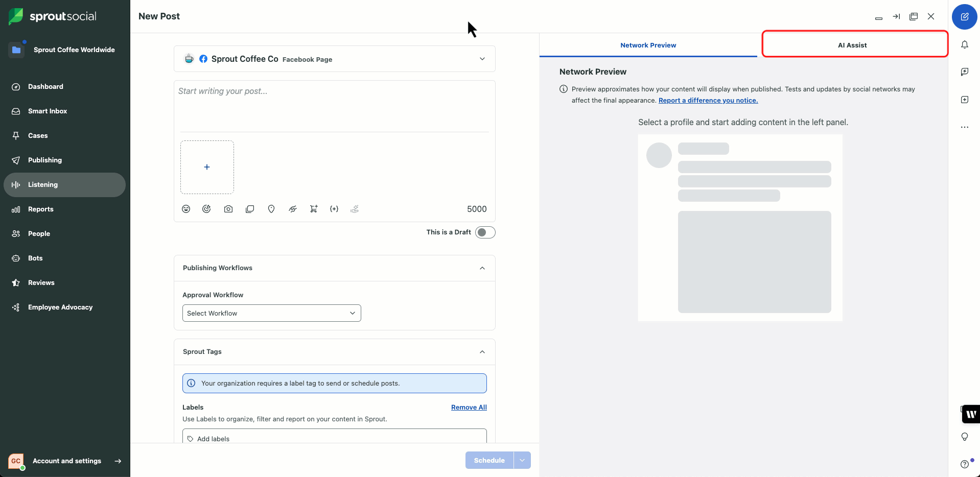Click the camera media upload icon
Viewport: 980px width, 477px height.
pos(228,209)
